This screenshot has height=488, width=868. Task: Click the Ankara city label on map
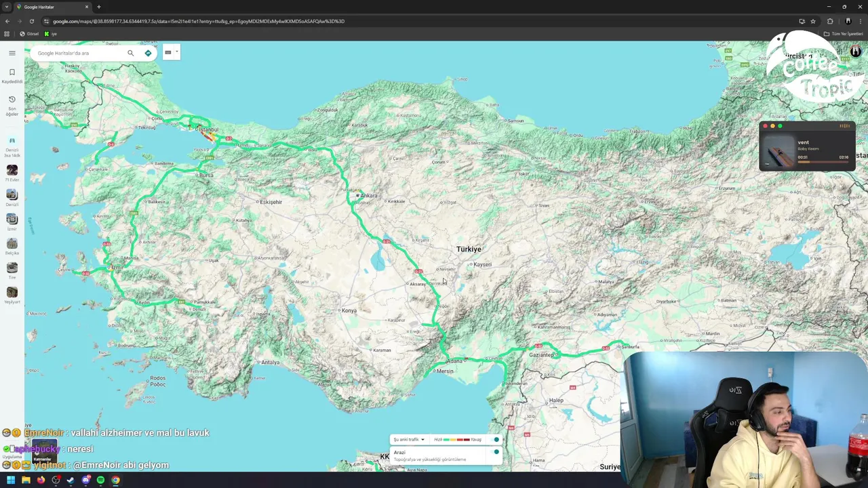click(x=368, y=196)
